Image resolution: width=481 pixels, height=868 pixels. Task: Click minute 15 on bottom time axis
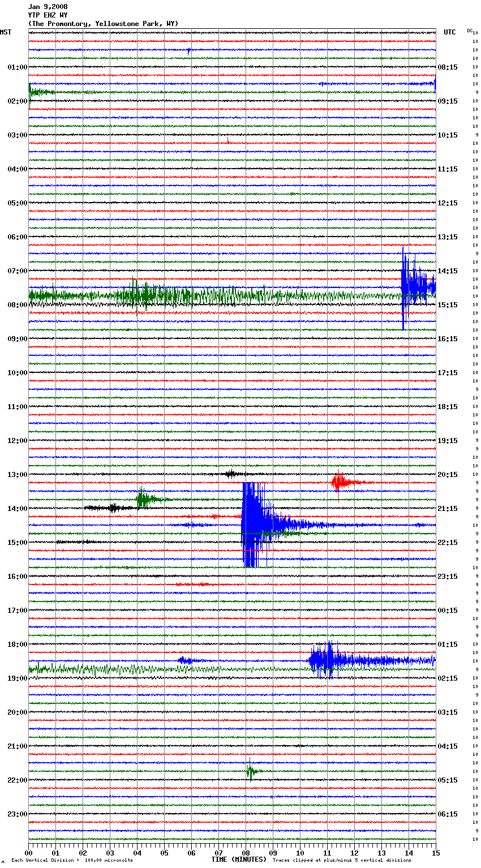[x=435, y=853]
